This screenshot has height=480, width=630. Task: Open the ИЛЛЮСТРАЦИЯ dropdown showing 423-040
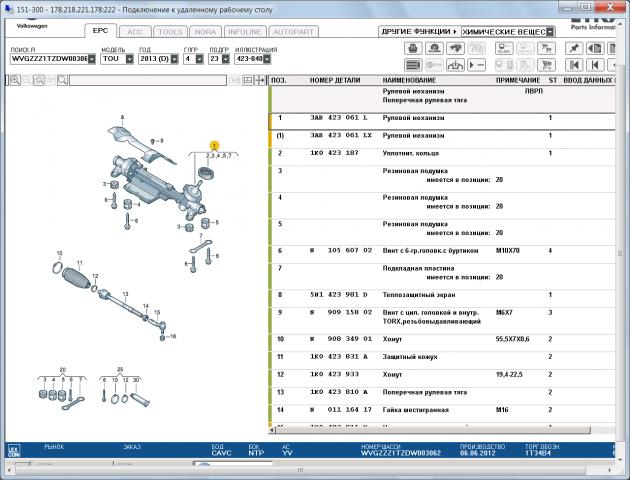point(266,59)
